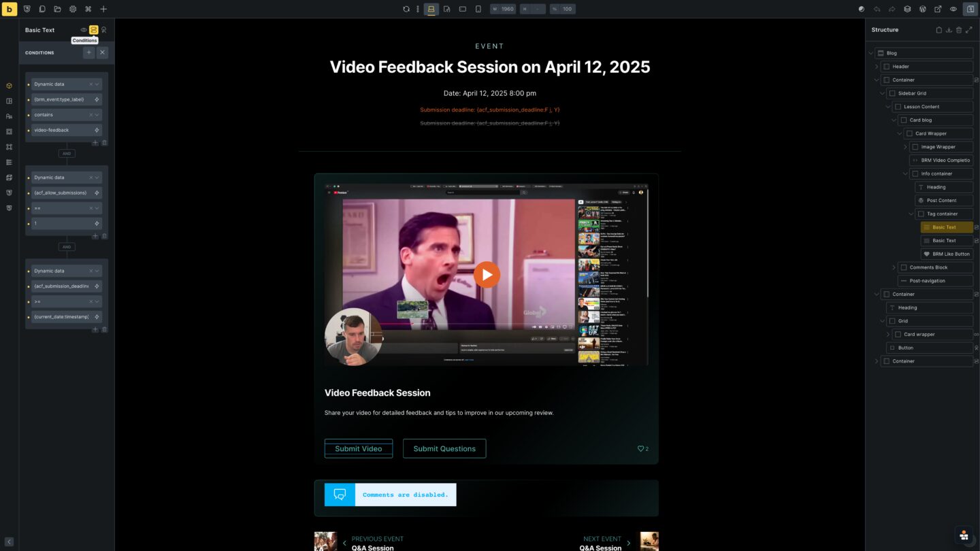Toggle the Basic Text panel eye icon
This screenshot has width=980, height=551.
84,30
